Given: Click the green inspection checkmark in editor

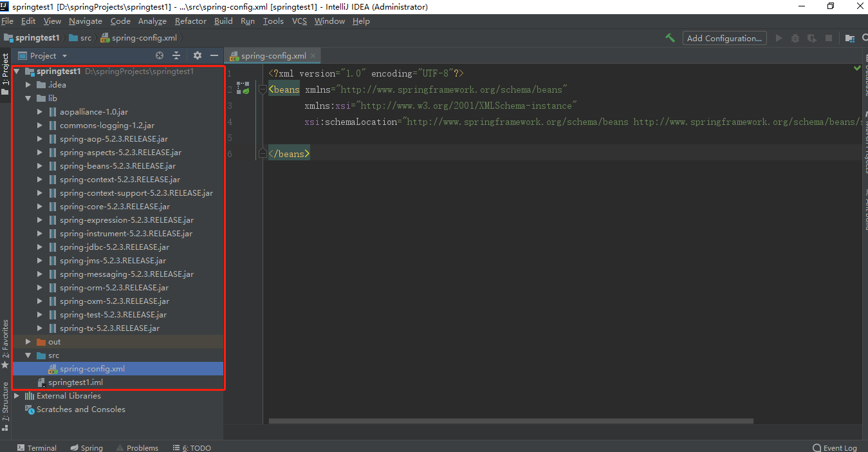Looking at the screenshot, I should click(x=857, y=68).
